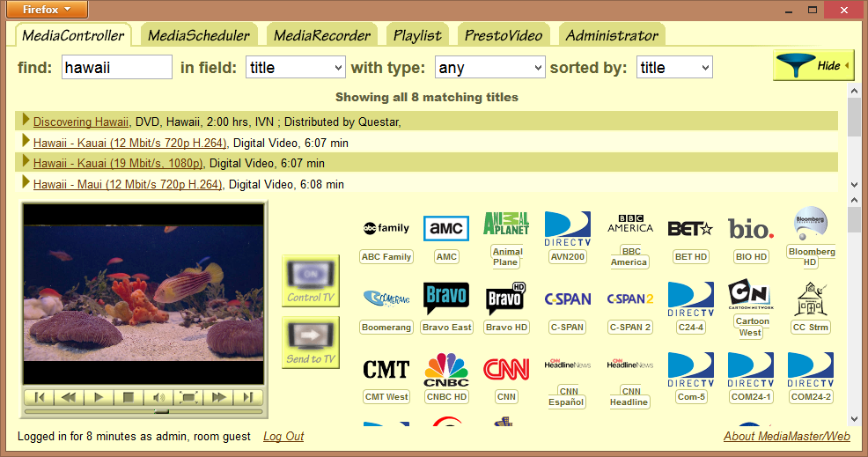This screenshot has width=868, height=457.
Task: Choose the C-SPAN 2 logo
Action: (x=630, y=299)
